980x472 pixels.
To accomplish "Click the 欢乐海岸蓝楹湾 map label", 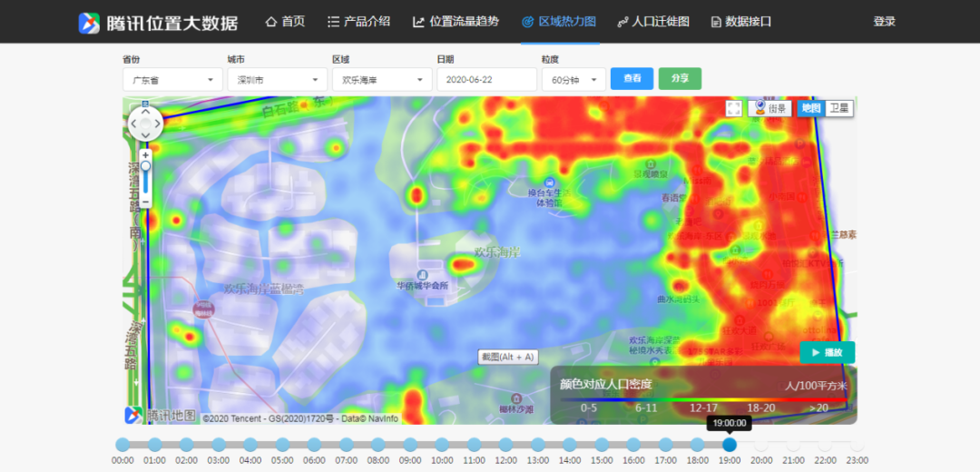I will [264, 290].
